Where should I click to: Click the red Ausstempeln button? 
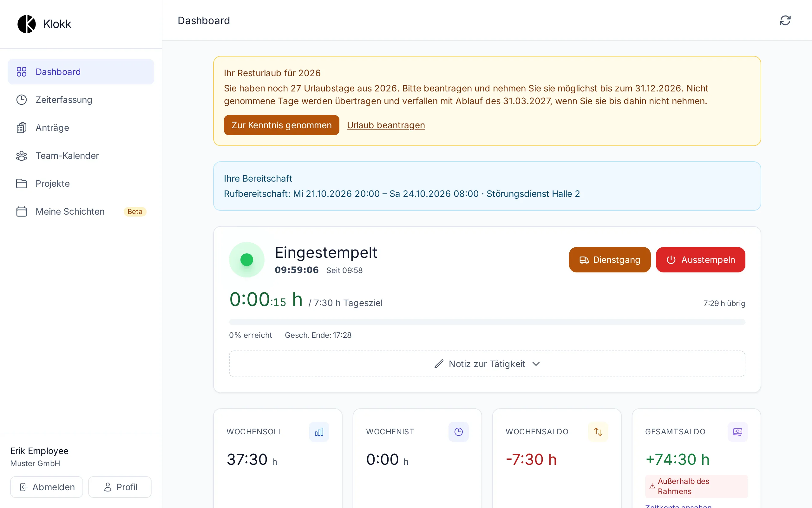pos(701,260)
